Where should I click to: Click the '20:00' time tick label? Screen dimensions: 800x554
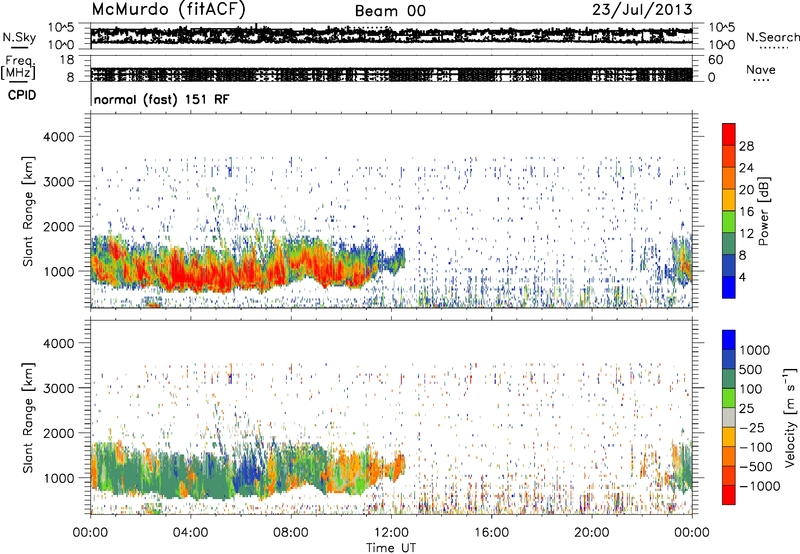[591, 533]
